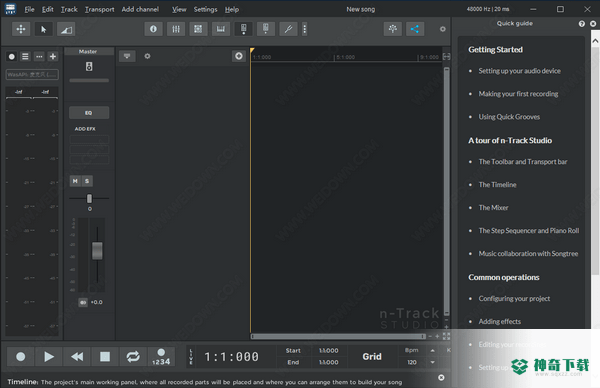The width and height of the screenshot is (600, 388).
Task: Open the Add channel menu
Action: click(x=140, y=9)
